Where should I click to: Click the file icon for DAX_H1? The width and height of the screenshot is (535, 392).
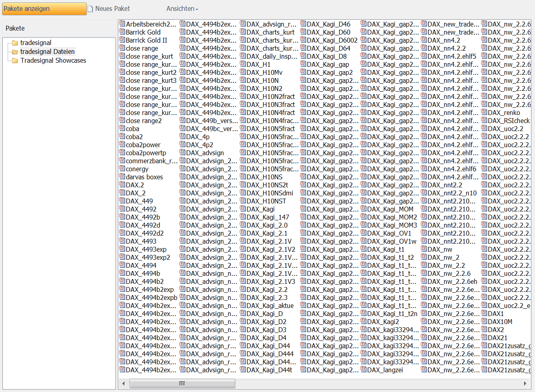(243, 64)
